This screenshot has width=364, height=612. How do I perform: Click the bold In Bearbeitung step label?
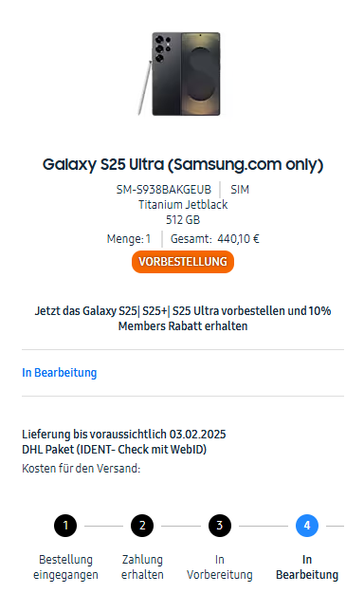click(x=307, y=567)
